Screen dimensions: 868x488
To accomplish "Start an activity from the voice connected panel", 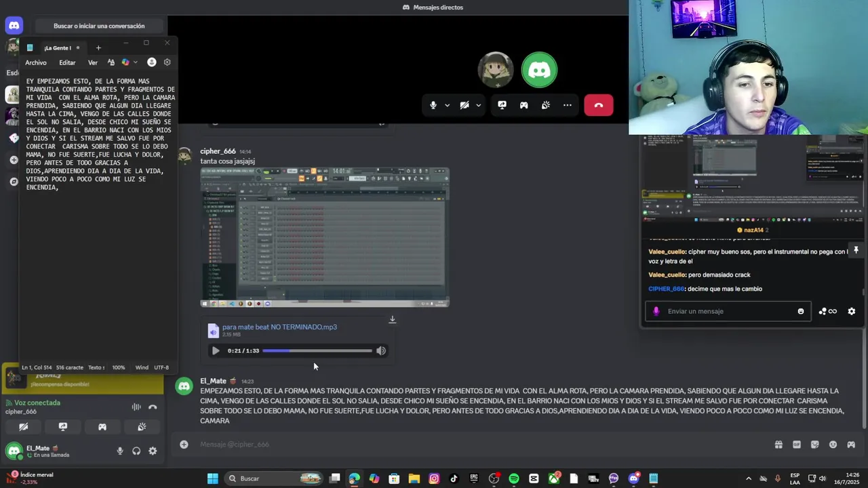I will pos(102,427).
